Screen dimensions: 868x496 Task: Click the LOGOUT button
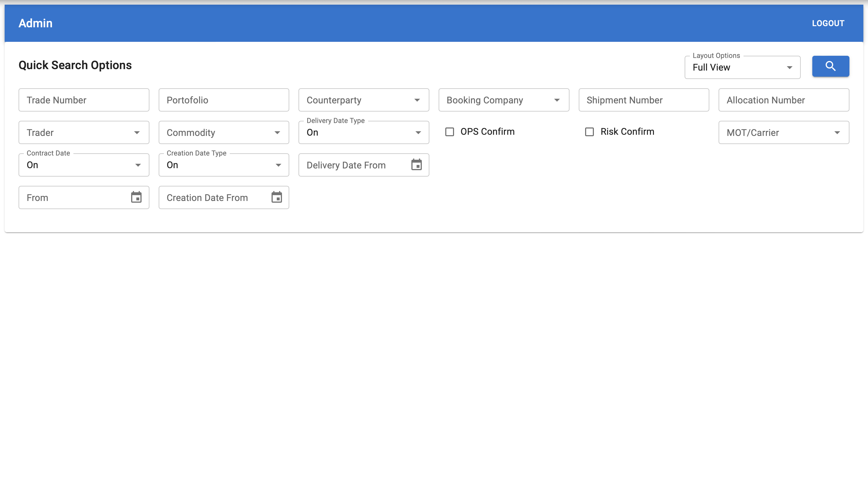(x=828, y=23)
